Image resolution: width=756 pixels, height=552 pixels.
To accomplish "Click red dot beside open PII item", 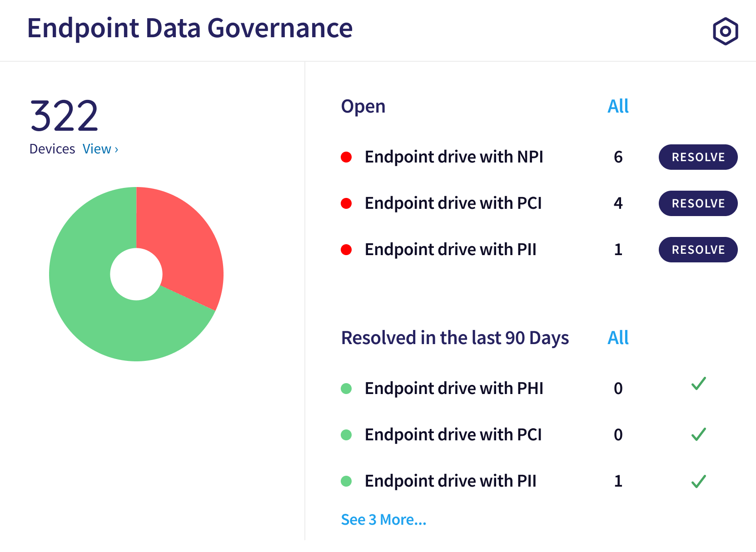I will click(346, 250).
